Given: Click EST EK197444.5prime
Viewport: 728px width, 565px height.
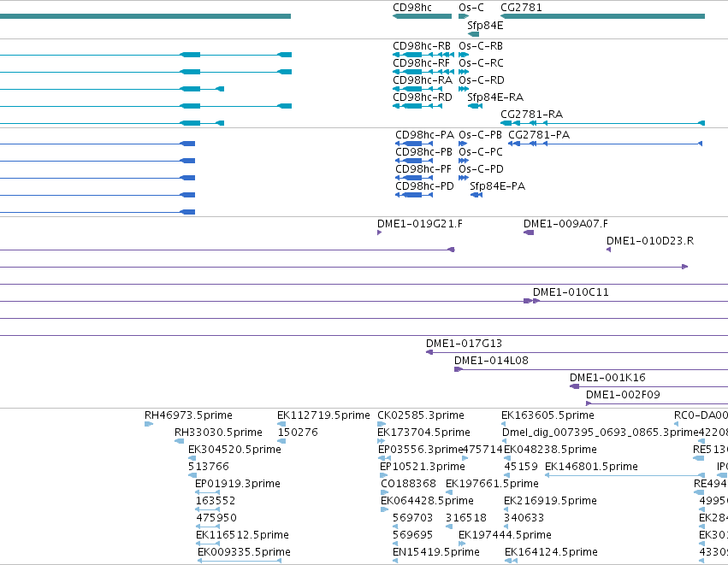Looking at the screenshot, I should [505, 535].
